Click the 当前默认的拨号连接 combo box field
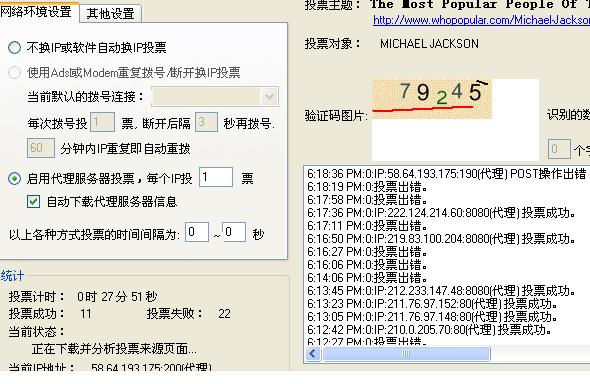Screen dimensions: 590x384 [215, 97]
